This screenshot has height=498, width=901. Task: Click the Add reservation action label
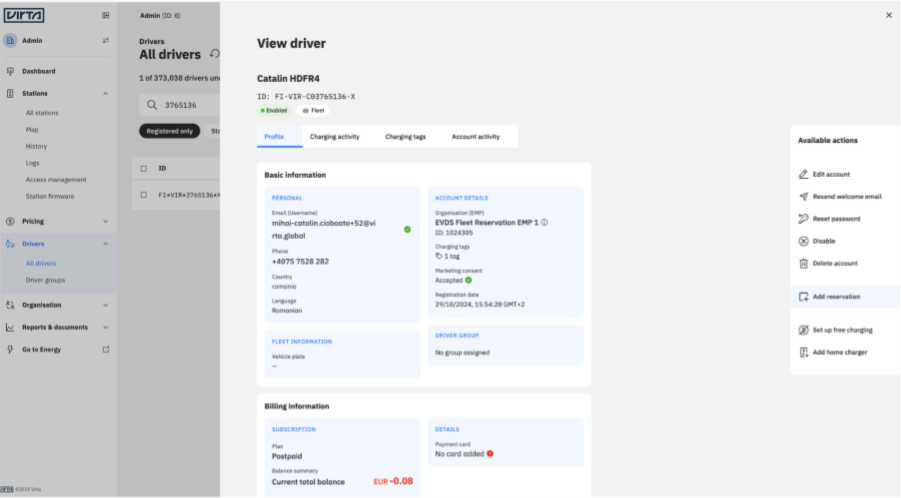(x=836, y=297)
